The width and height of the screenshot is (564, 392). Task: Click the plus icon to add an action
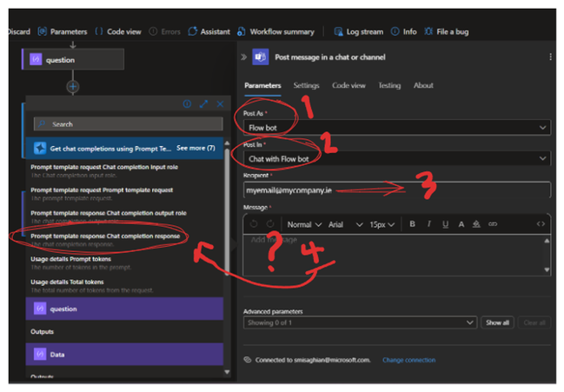click(x=73, y=86)
